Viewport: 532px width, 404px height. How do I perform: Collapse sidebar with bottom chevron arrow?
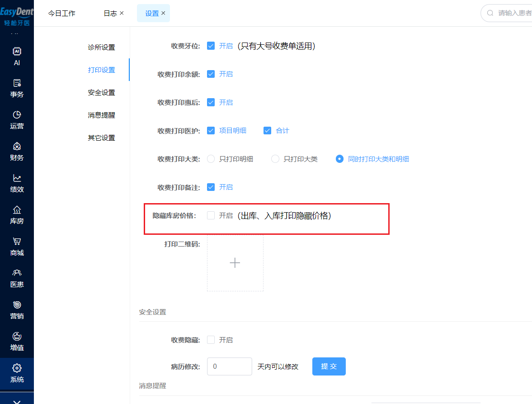pos(17,402)
